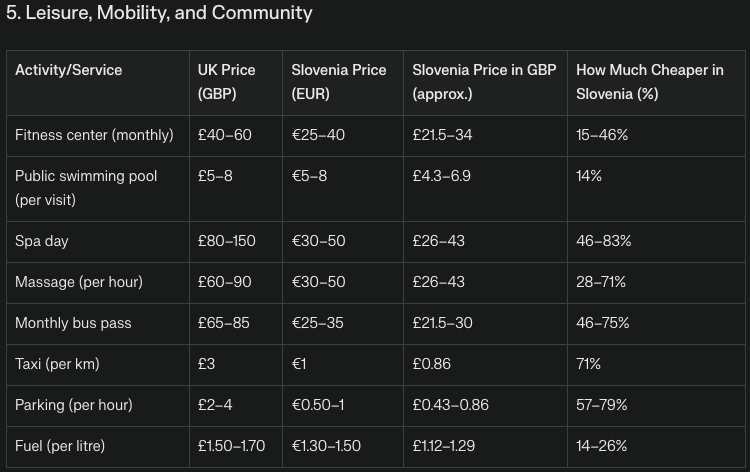Screen dimensions: 750x472
Task: Select the "Slovenia Price in GBP (approx.)" header
Action: (x=470, y=82)
